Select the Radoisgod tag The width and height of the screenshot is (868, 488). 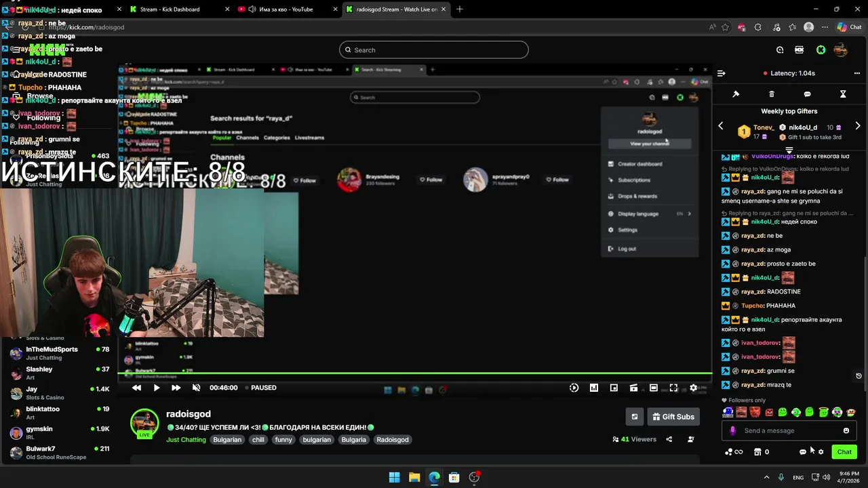pyautogui.click(x=393, y=440)
